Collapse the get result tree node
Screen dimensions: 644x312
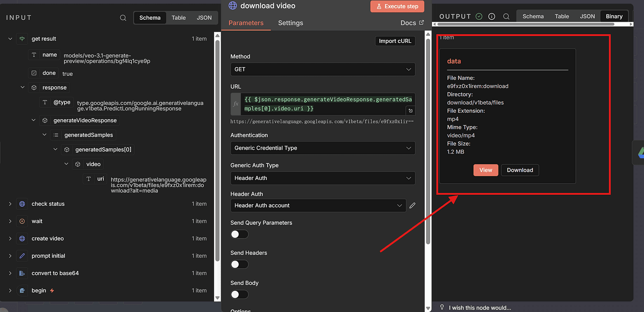pyautogui.click(x=10, y=39)
